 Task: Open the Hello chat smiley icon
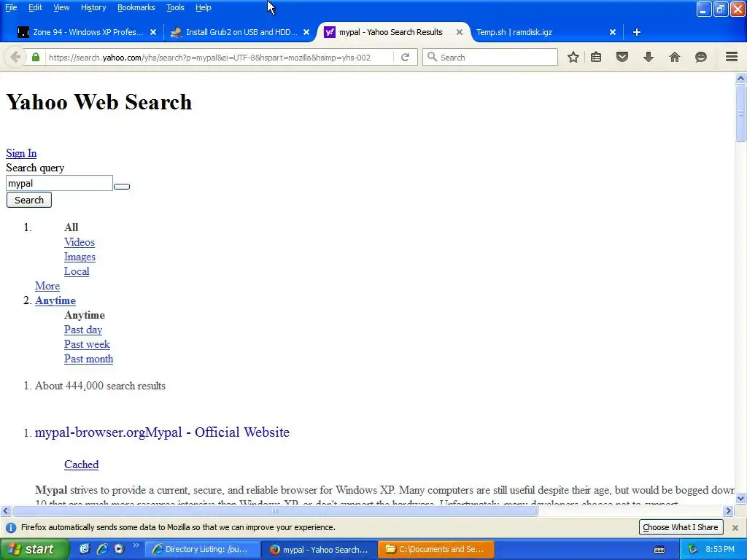pos(701,57)
